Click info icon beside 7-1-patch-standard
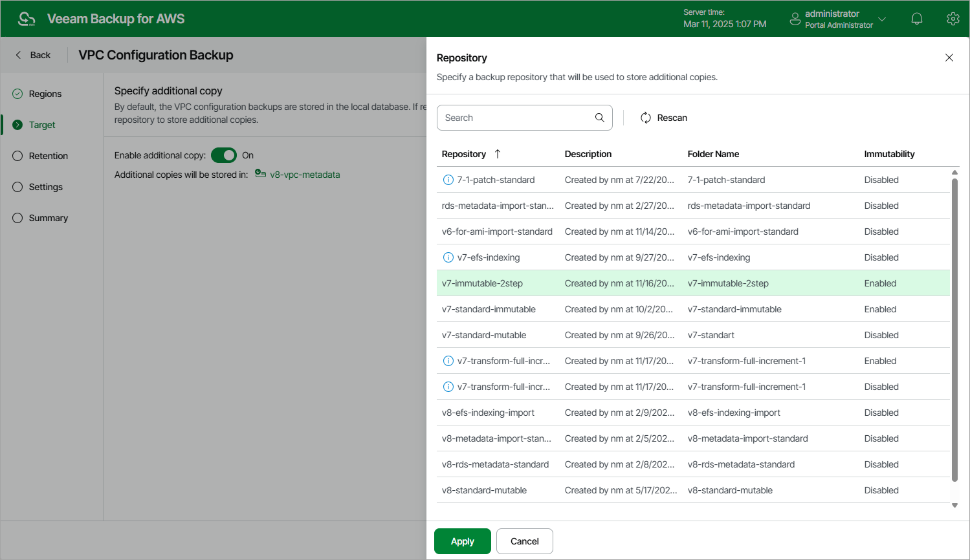The image size is (970, 560). click(x=448, y=180)
